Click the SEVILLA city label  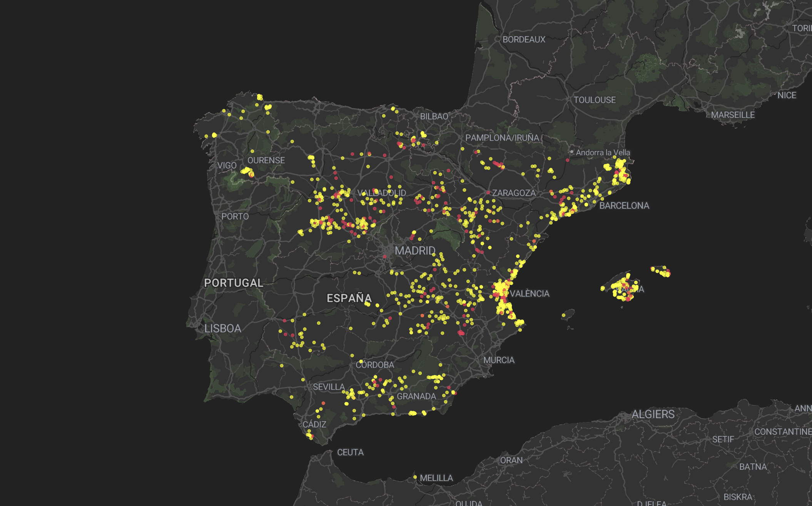(329, 387)
